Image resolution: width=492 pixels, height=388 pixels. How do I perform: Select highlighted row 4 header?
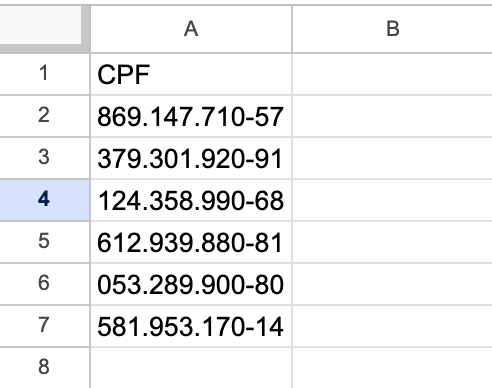point(45,200)
